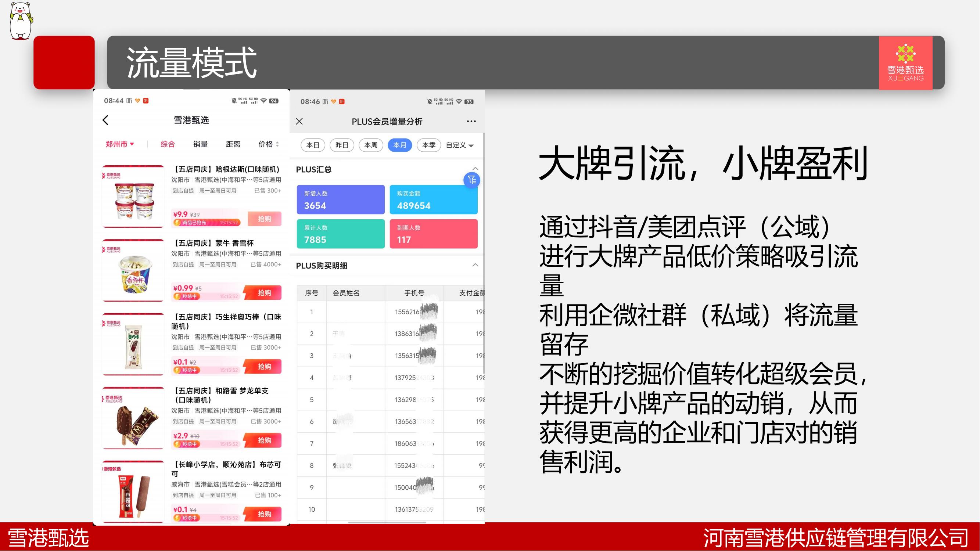Collapse the PLUS购买明细 section
980x551 pixels.
pyautogui.click(x=475, y=265)
